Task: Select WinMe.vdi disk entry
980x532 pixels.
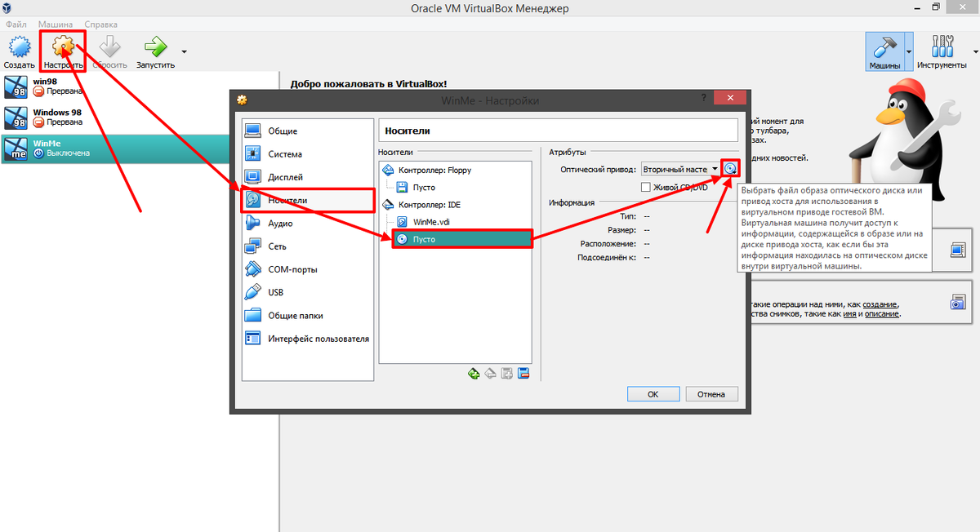Action: click(x=425, y=222)
